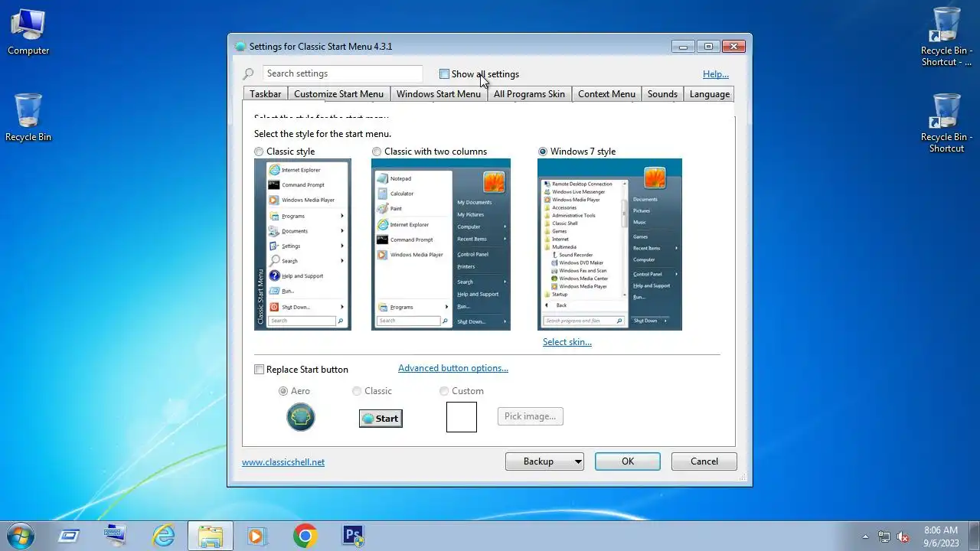Screen dimensions: 980x551
Task: Select the Classic style radio button
Action: tap(259, 152)
